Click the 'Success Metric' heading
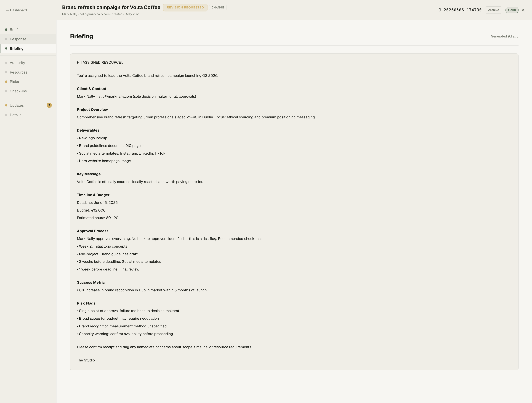532x403 pixels. tap(91, 283)
